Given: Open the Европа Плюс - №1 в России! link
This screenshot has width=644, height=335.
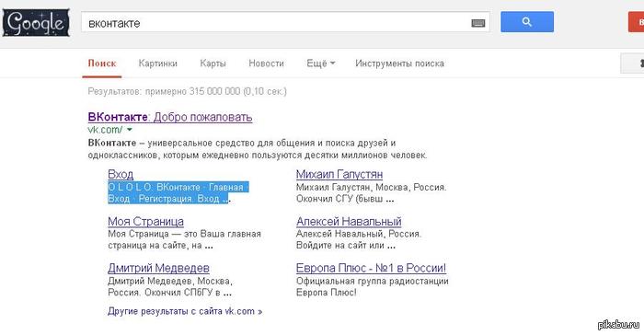Looking at the screenshot, I should point(371,268).
